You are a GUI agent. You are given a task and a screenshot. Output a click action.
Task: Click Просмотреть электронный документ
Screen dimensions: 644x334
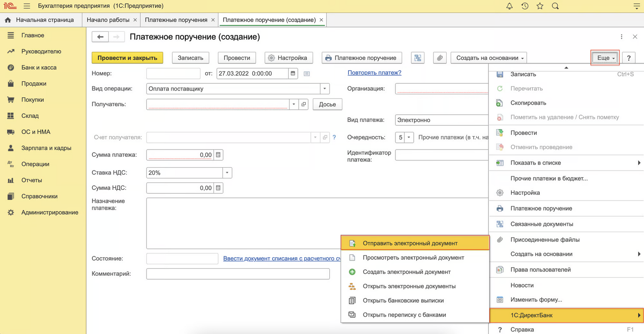click(x=415, y=258)
